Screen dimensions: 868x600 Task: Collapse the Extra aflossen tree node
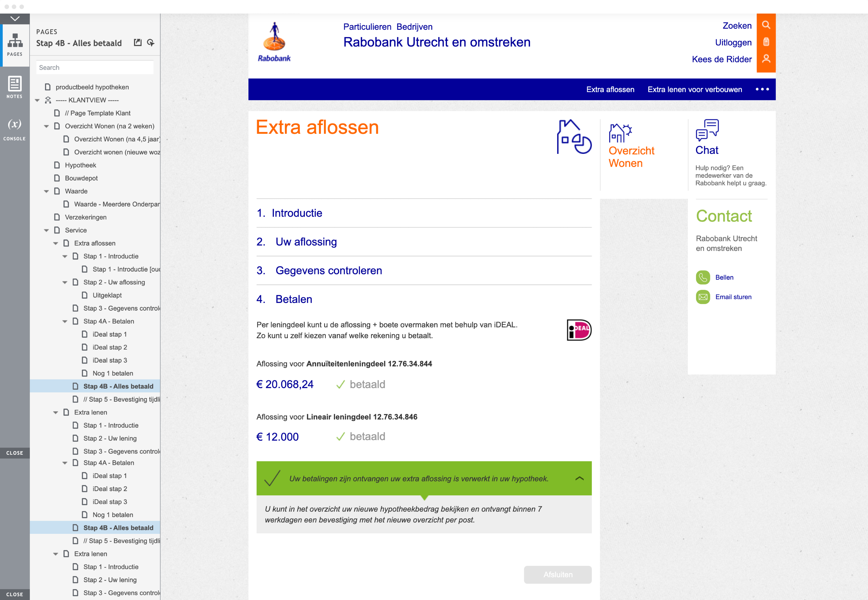(x=56, y=244)
